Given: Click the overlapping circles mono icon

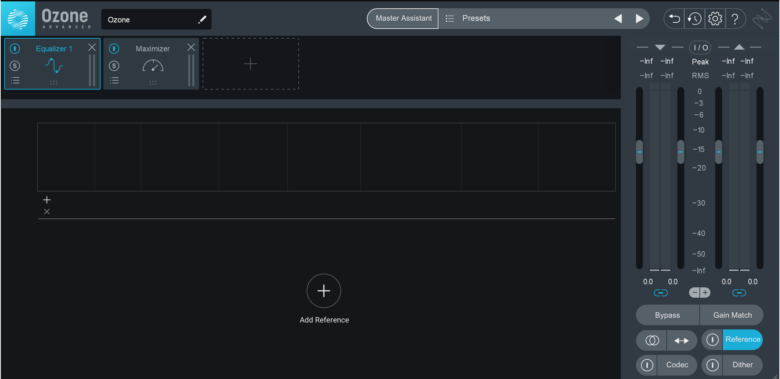Looking at the screenshot, I should point(652,340).
